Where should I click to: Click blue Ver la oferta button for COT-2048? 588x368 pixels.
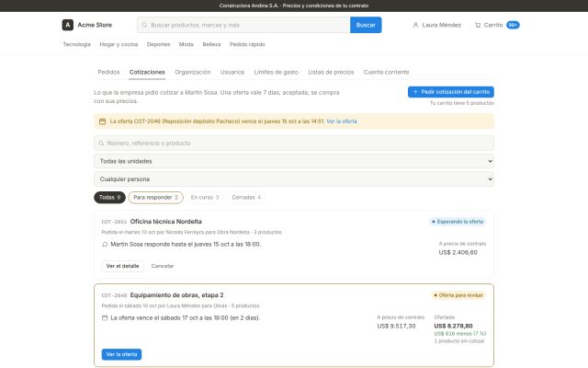[x=121, y=354]
